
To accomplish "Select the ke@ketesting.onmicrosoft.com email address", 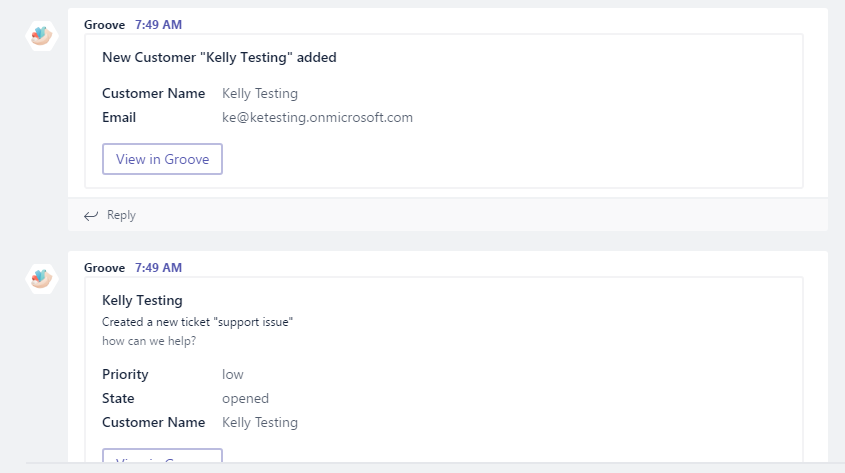I will pos(317,117).
